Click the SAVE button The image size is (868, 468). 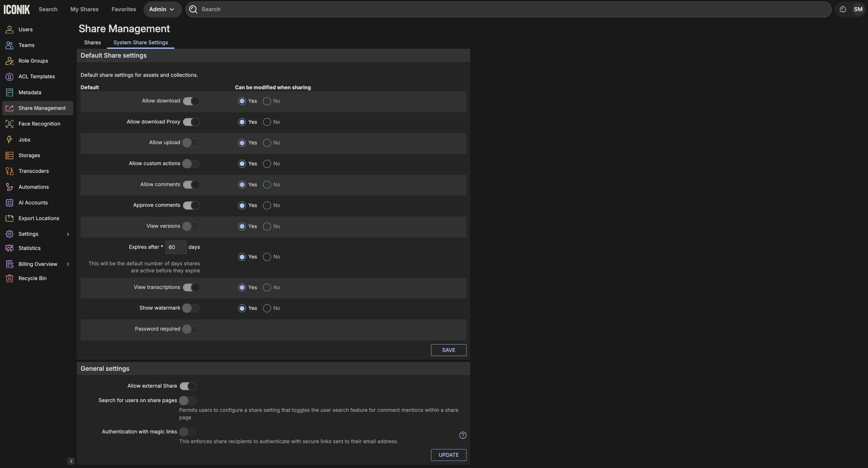pos(448,350)
